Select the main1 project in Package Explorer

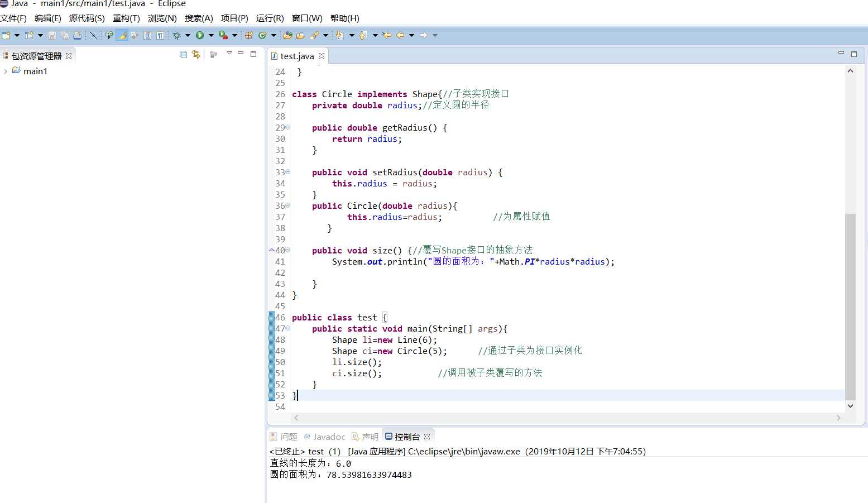tap(35, 71)
